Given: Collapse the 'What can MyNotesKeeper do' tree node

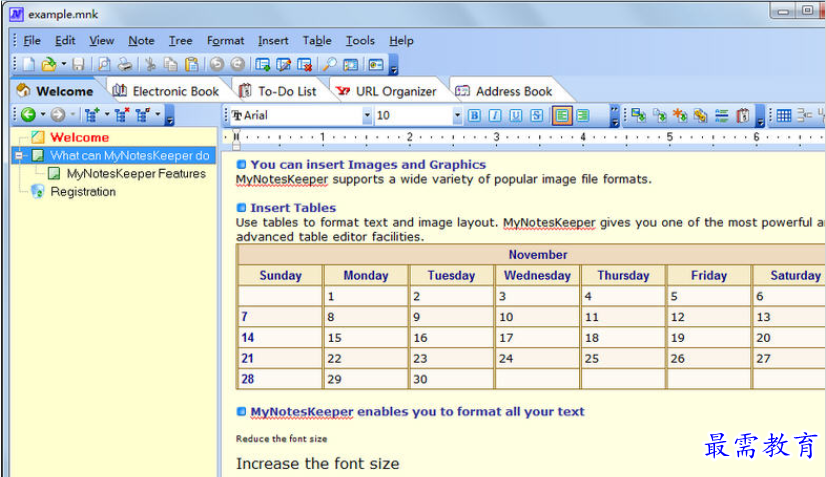Looking at the screenshot, I should [x=19, y=155].
